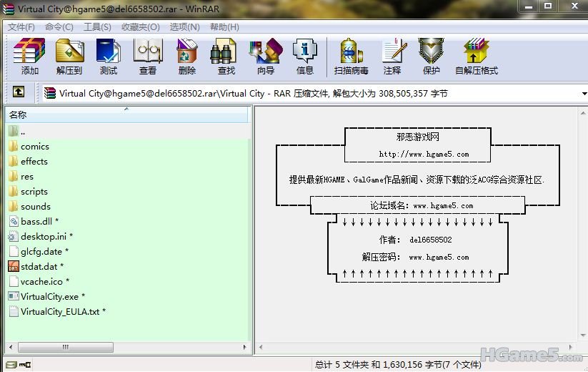Click the Protect (保护) shield icon
This screenshot has width=588, height=372.
432,50
